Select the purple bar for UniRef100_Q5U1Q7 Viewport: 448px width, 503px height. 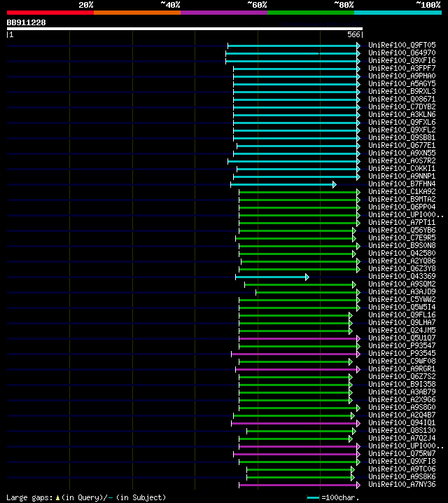(300, 339)
